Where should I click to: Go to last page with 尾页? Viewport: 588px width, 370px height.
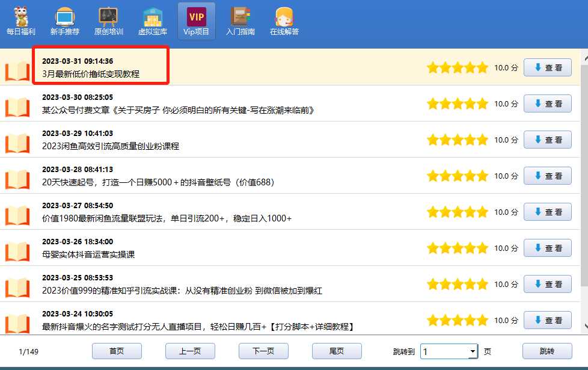(x=337, y=351)
